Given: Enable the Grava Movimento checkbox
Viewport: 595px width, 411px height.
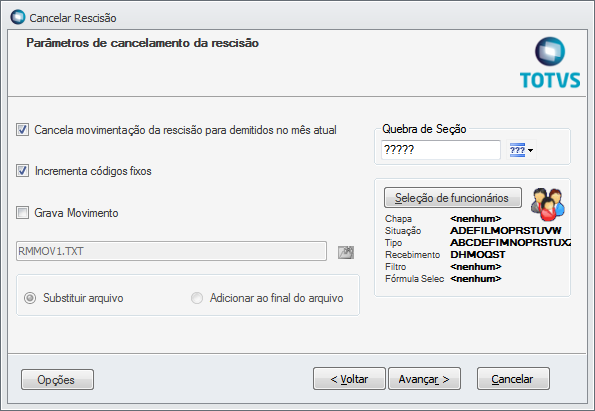Looking at the screenshot, I should (22, 213).
